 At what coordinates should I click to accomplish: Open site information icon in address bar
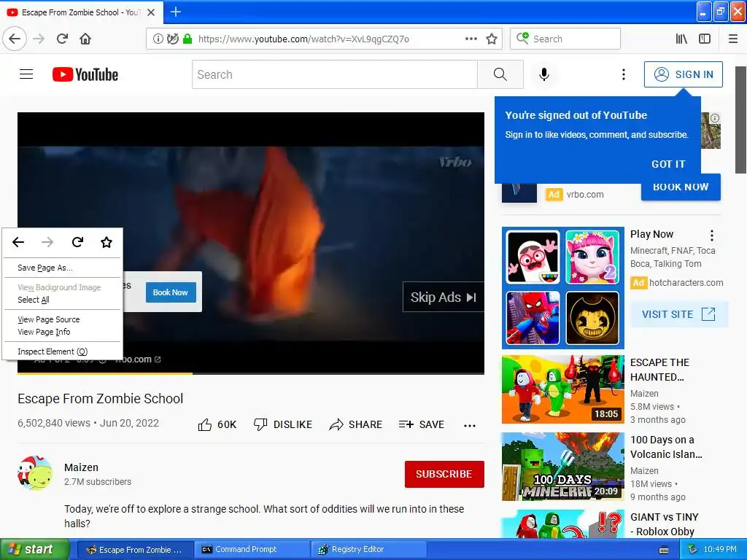click(158, 39)
